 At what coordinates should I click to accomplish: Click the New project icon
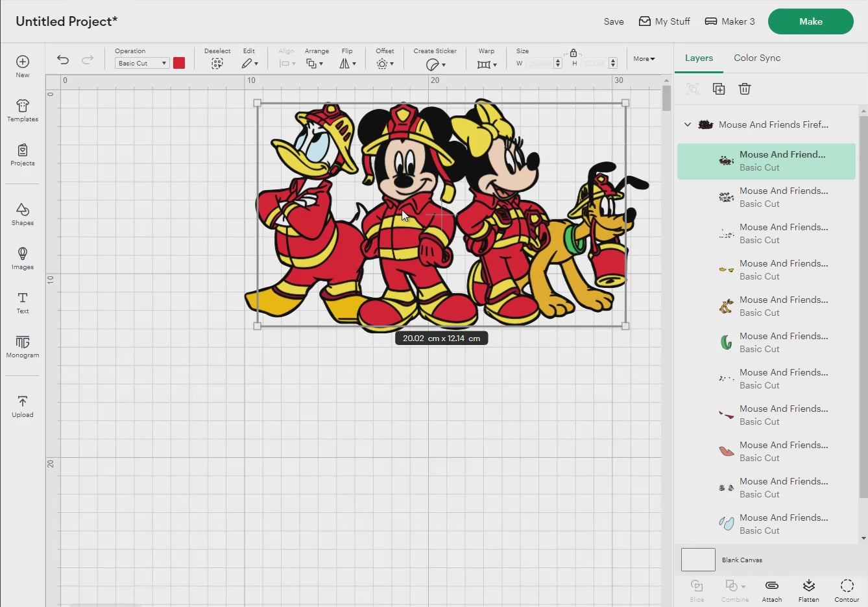pyautogui.click(x=23, y=62)
